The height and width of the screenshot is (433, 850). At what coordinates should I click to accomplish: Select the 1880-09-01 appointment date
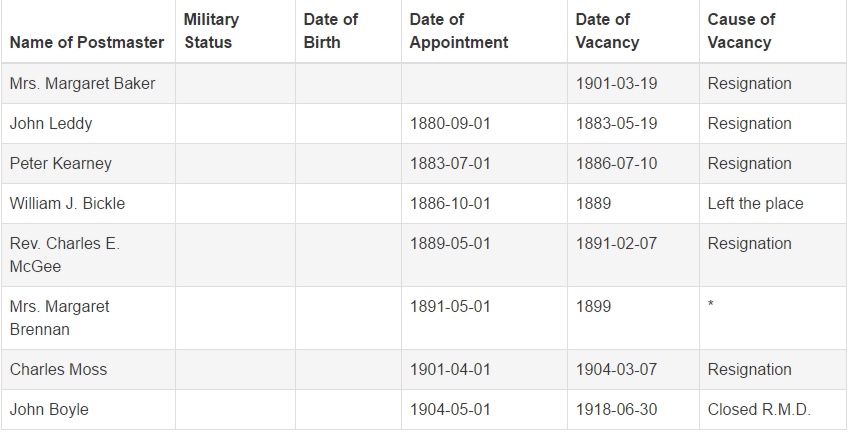[450, 124]
